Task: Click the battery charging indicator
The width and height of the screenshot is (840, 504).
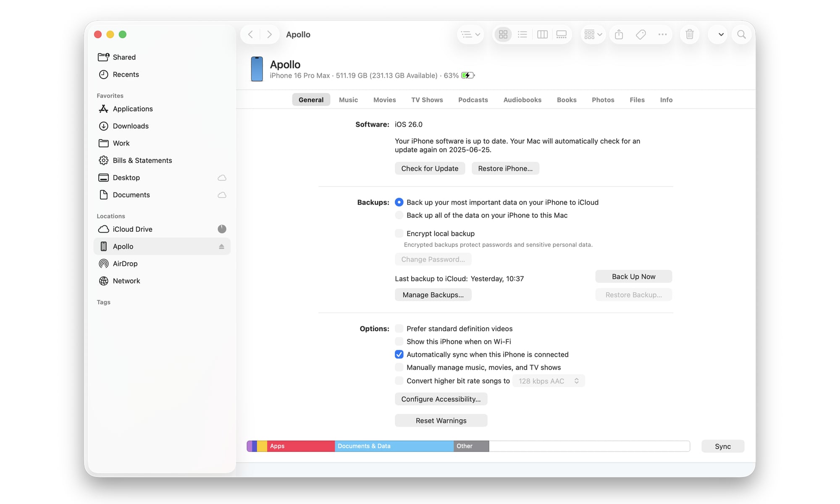Action: pos(467,76)
